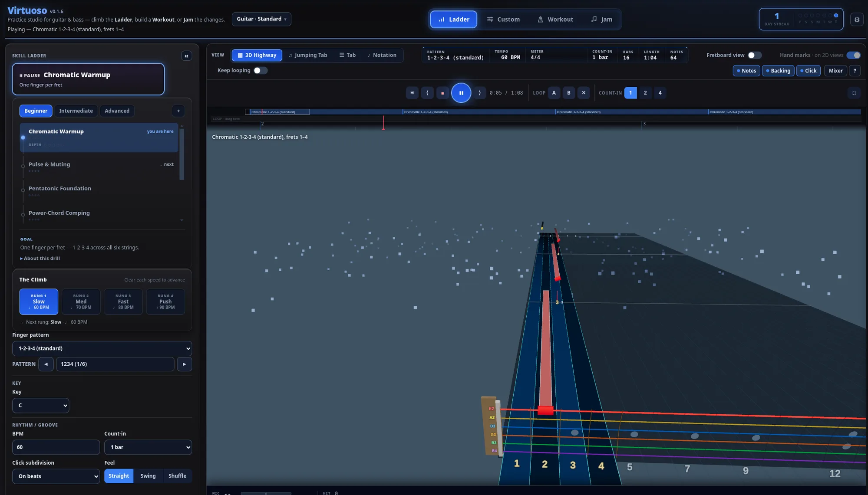
Task: Switch to the Ladder mode
Action: coord(454,20)
